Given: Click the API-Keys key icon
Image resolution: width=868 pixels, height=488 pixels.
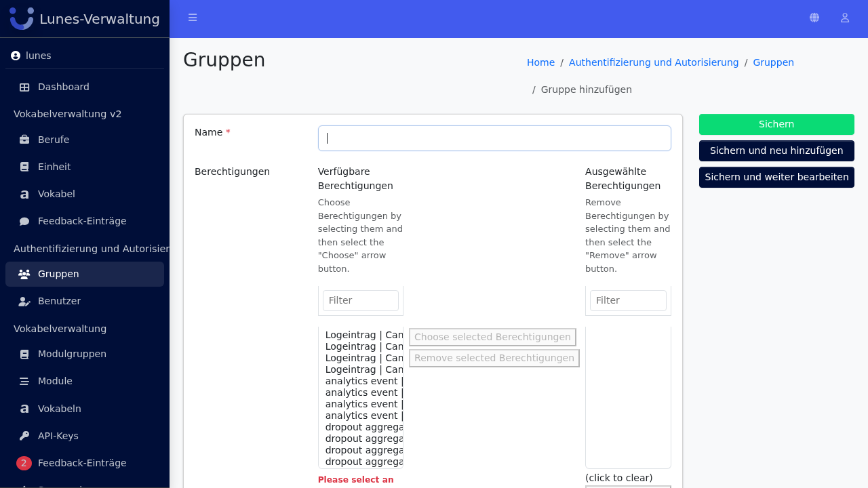Looking at the screenshot, I should click(x=24, y=436).
